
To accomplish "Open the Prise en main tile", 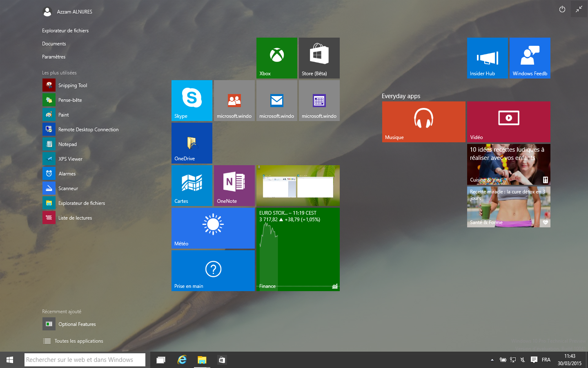I will [213, 271].
